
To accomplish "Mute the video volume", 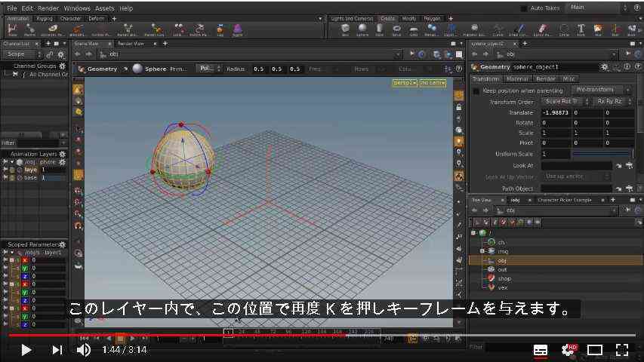I will point(84,350).
